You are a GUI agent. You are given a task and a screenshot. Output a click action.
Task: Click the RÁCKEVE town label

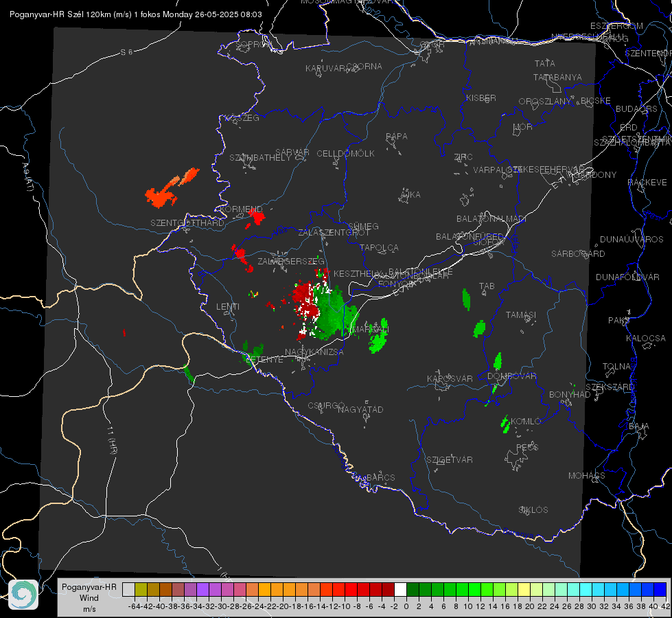647,183
